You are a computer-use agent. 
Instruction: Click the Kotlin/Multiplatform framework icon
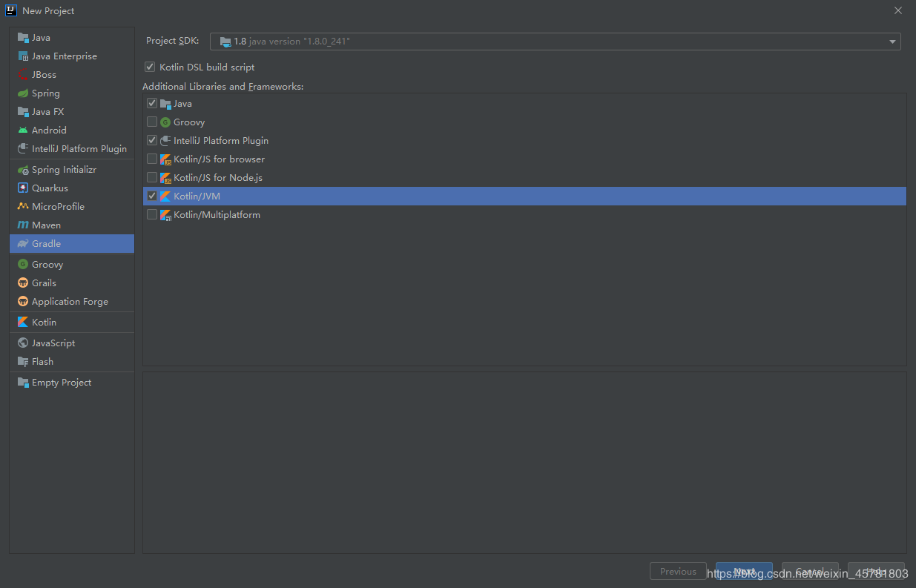click(165, 214)
